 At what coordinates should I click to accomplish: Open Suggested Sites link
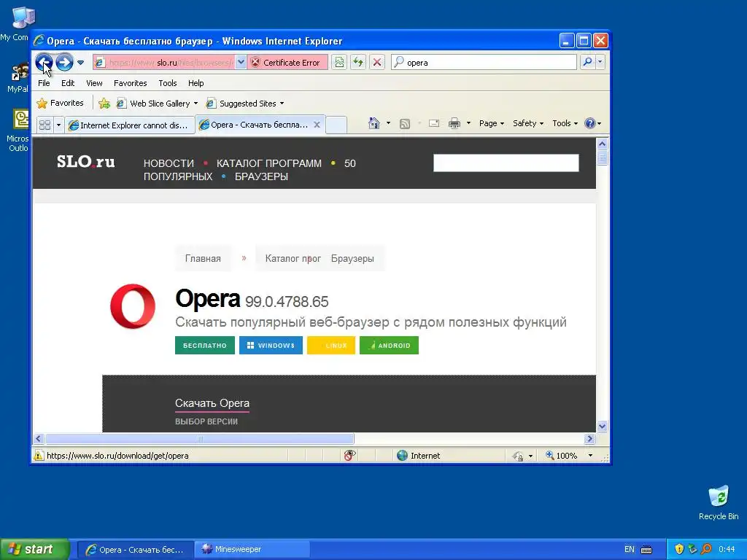(x=241, y=104)
